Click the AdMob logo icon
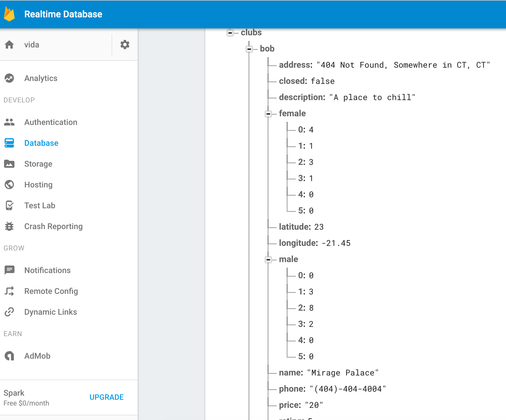506x420 pixels. pyautogui.click(x=9, y=356)
